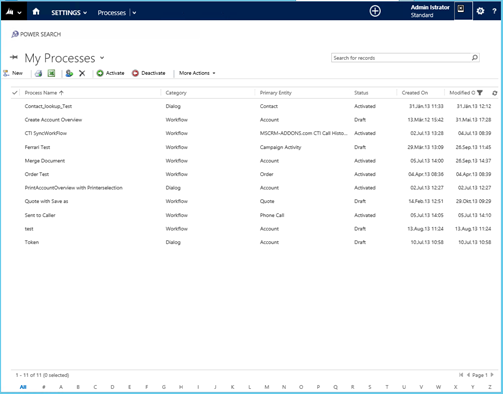Open the Processes navigation dropdown arrow
Viewport: 503px width, 394px height.
pyautogui.click(x=134, y=13)
